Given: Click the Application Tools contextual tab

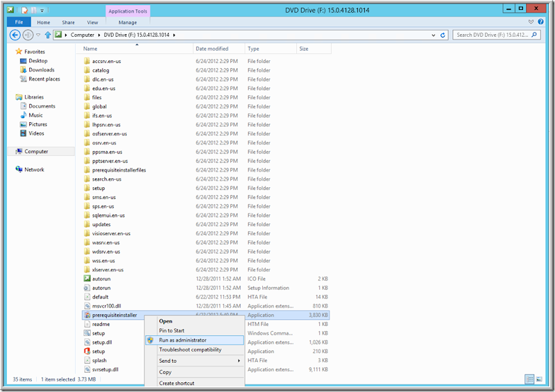Looking at the screenshot, I should pos(128,11).
